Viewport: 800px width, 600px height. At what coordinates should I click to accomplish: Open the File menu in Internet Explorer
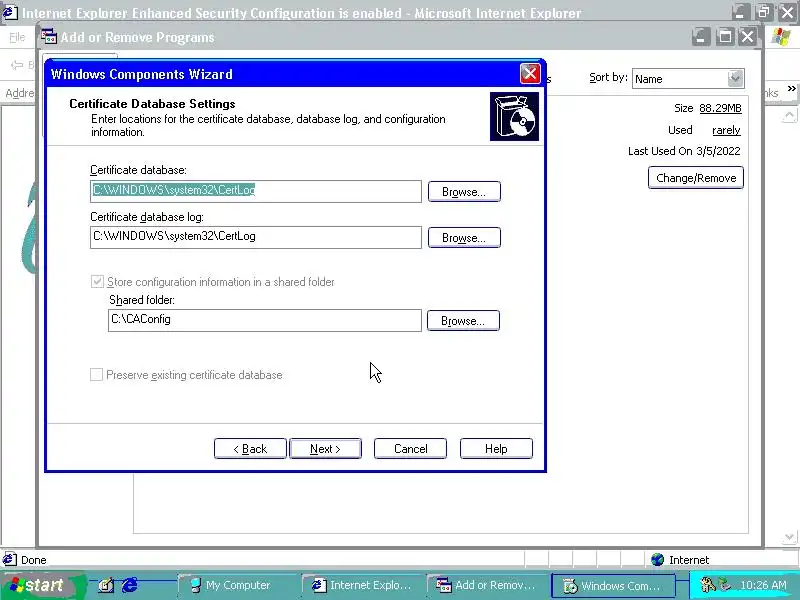point(17,37)
